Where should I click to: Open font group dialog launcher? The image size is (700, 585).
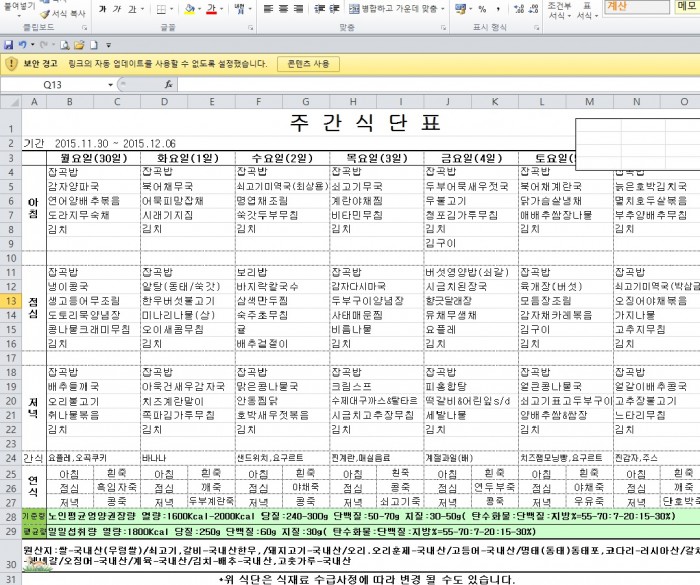tap(251, 28)
